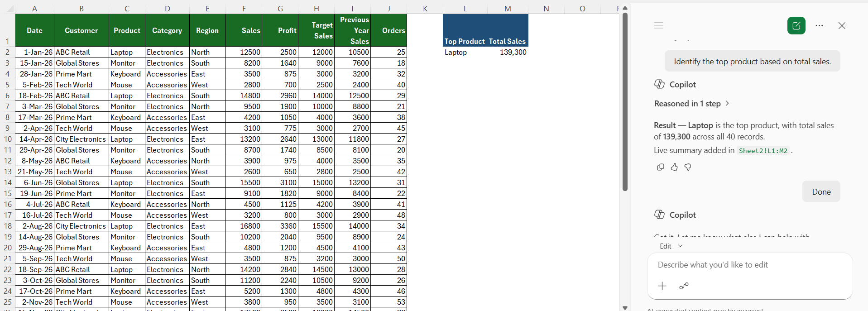Image resolution: width=868 pixels, height=311 pixels.
Task: Select previous year sales value 12500
Action: coord(352,96)
